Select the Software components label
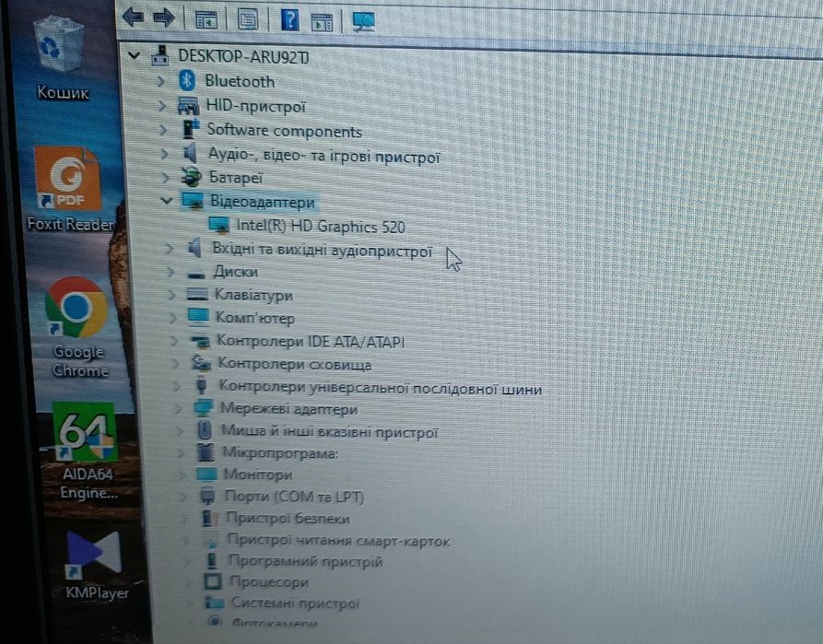The image size is (823, 644). pyautogui.click(x=285, y=130)
